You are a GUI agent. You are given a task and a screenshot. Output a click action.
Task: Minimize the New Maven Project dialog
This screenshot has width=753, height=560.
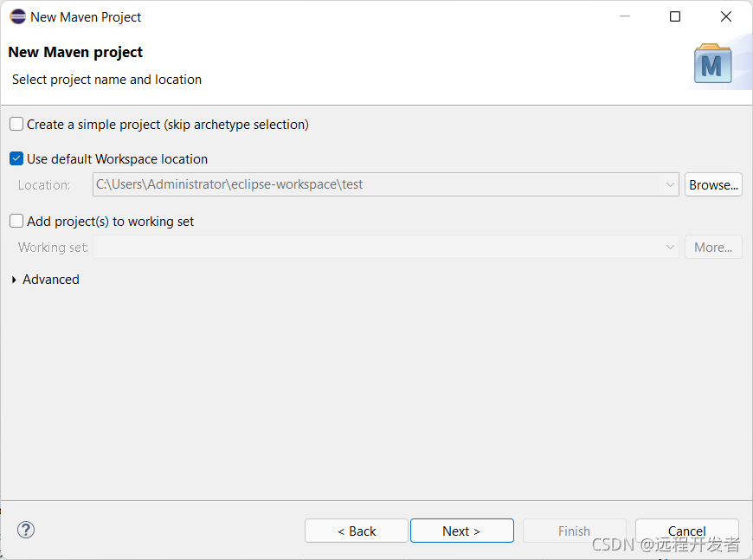pyautogui.click(x=625, y=16)
